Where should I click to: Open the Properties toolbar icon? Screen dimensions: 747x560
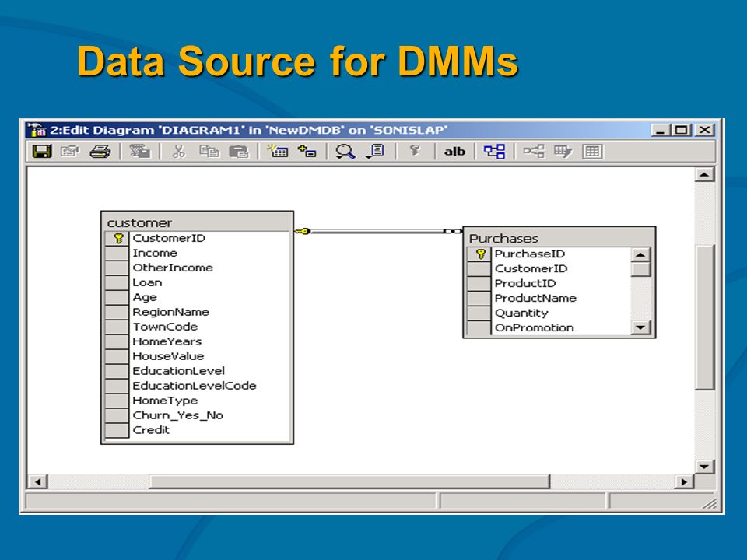pos(70,152)
